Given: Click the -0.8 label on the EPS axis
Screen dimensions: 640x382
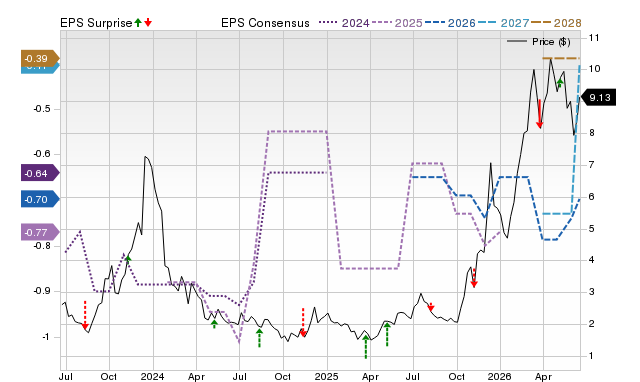Looking at the screenshot, I should click(x=42, y=246).
